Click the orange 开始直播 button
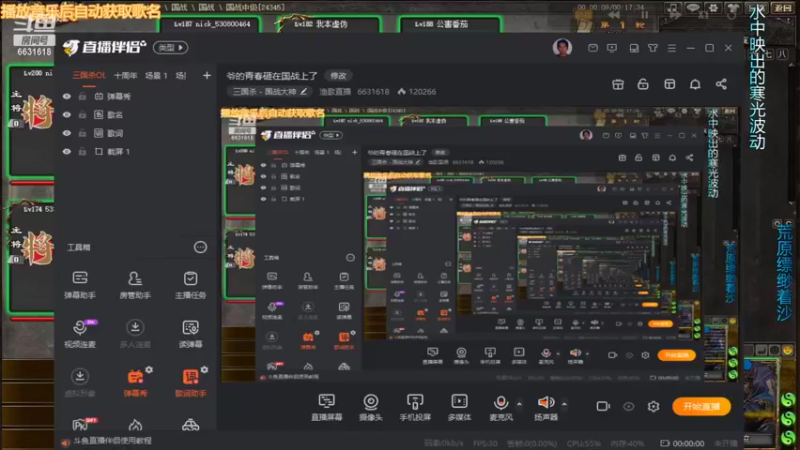 701,407
